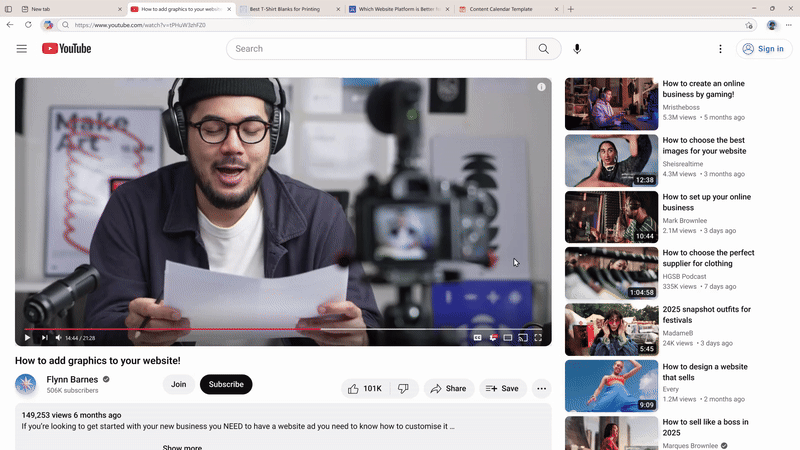Open 'How to choose the best images' video
The image size is (800, 450).
point(704,145)
